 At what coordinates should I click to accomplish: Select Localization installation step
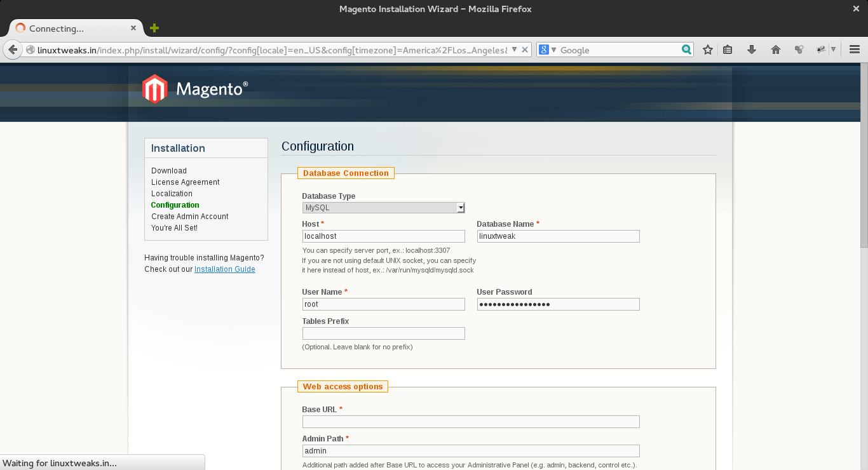click(x=172, y=194)
